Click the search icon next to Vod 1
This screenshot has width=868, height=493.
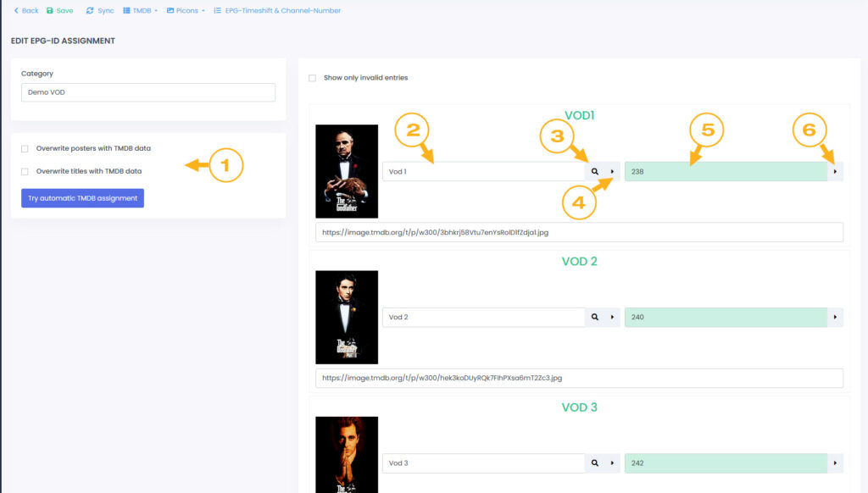click(x=594, y=172)
